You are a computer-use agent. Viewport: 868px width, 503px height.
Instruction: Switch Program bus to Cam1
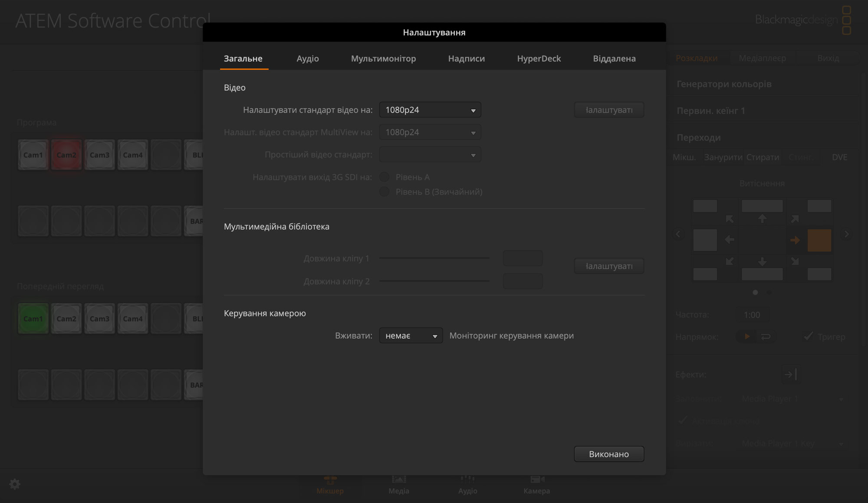[x=33, y=155]
